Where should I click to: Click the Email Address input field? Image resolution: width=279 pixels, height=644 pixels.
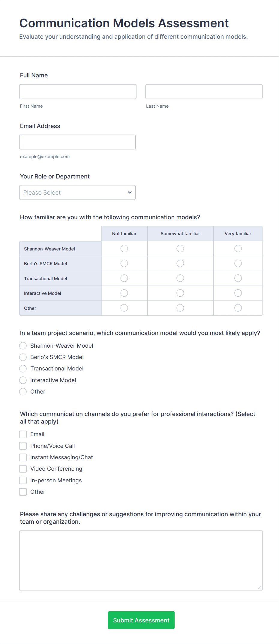click(x=77, y=142)
